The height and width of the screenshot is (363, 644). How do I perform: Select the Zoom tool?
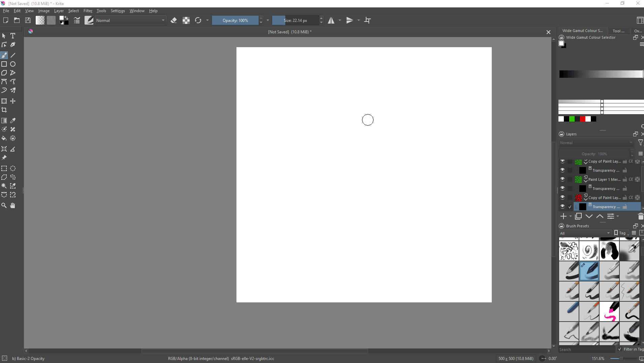(4, 205)
